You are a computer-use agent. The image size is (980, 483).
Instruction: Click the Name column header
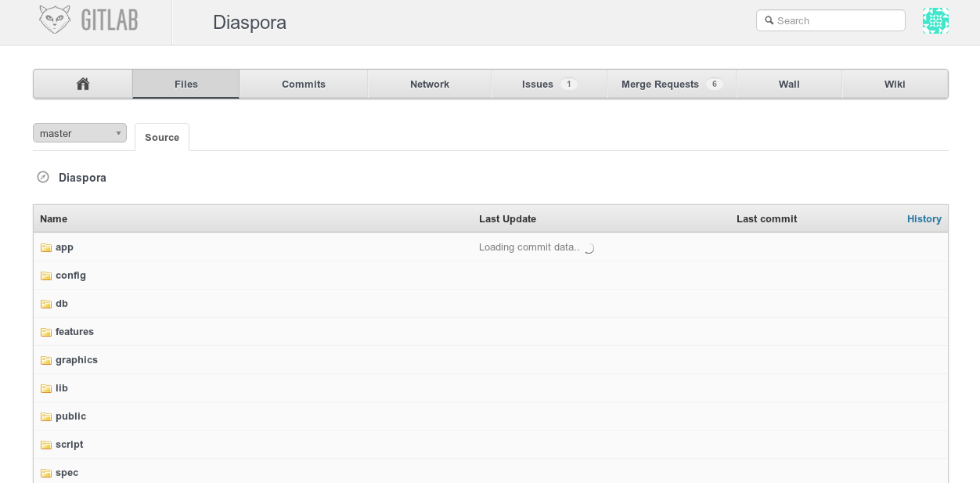pyautogui.click(x=54, y=219)
